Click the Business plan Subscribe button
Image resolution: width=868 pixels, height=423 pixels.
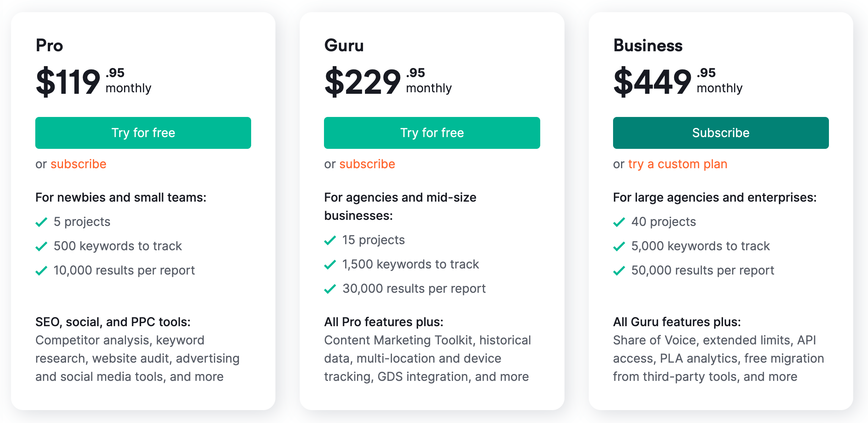(x=721, y=133)
